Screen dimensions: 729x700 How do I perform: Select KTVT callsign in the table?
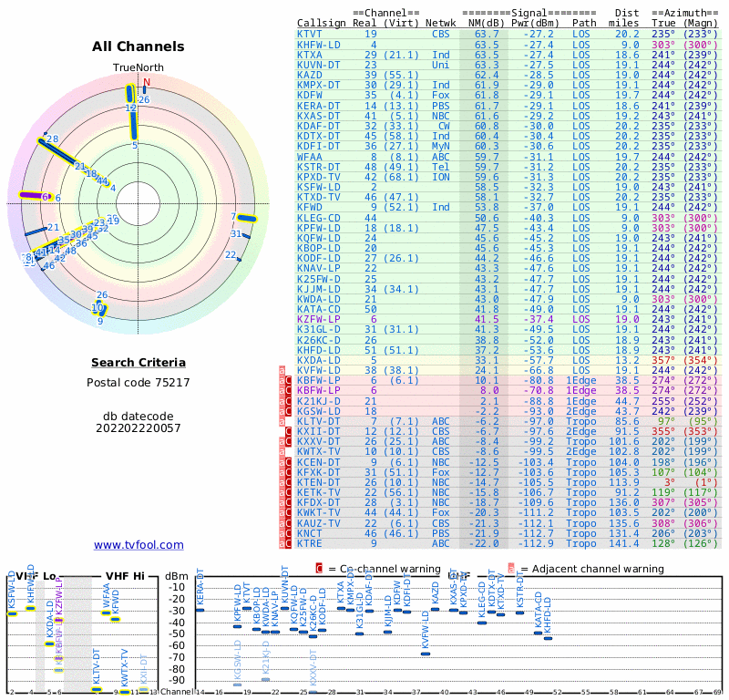309,34
